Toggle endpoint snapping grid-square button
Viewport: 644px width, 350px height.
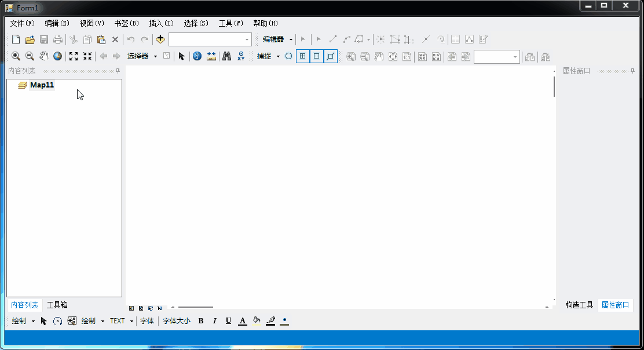click(303, 56)
